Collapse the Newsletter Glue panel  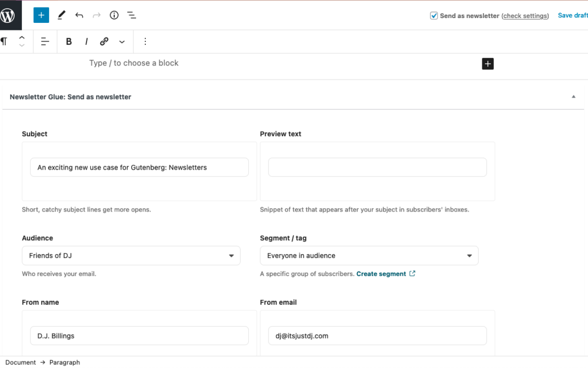click(573, 97)
